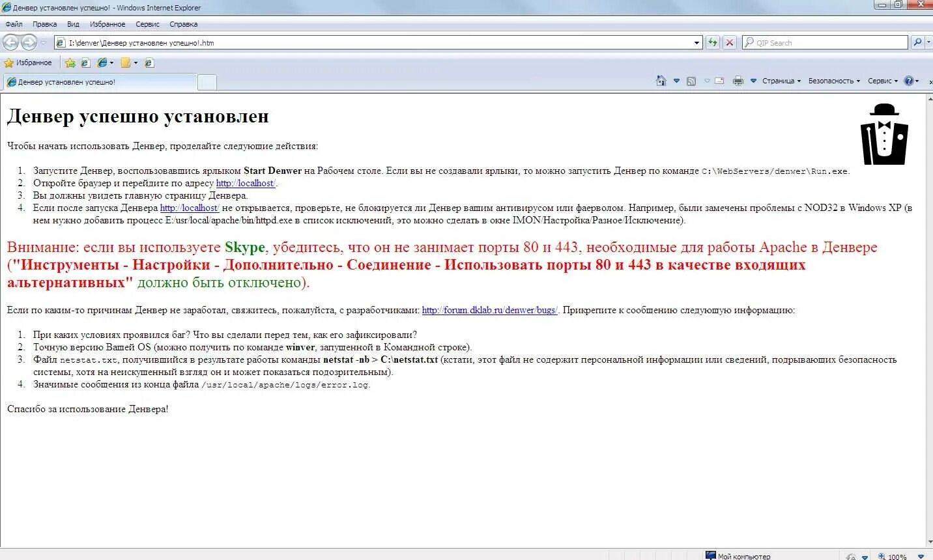The width and height of the screenshot is (933, 560).
Task: Click the red Stop X icon
Action: (730, 43)
